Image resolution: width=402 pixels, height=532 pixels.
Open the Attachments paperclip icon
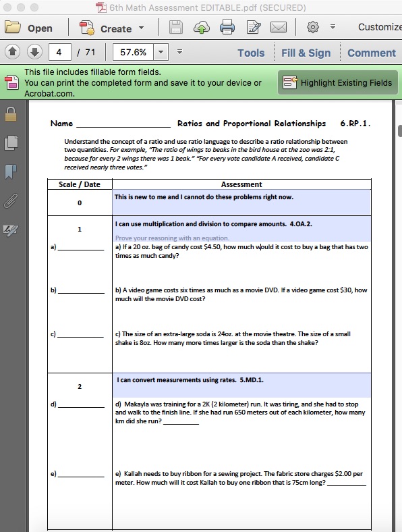pos(11,201)
